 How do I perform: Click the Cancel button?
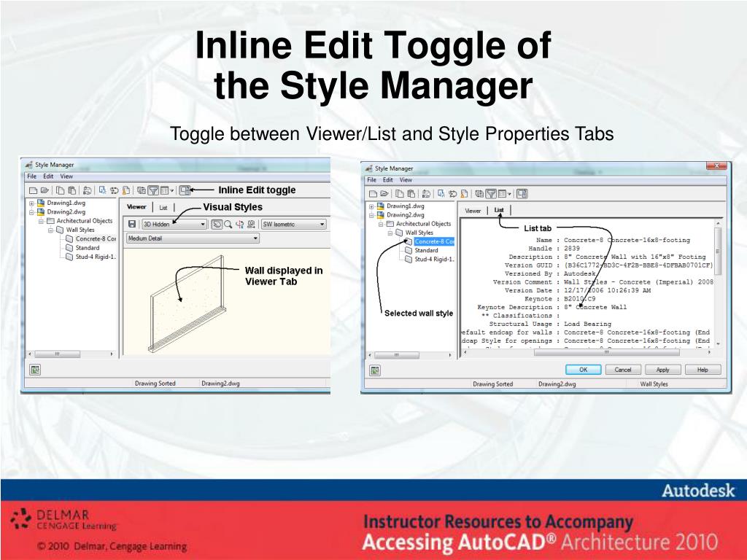623,370
